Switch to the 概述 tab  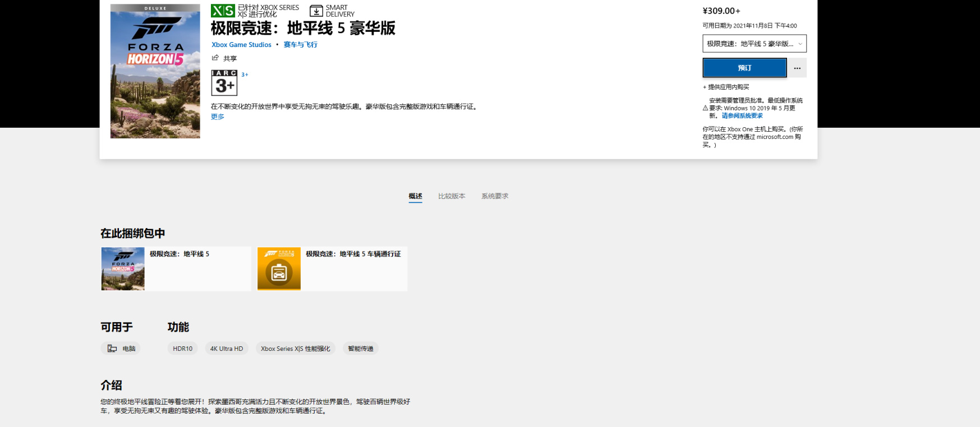click(415, 196)
